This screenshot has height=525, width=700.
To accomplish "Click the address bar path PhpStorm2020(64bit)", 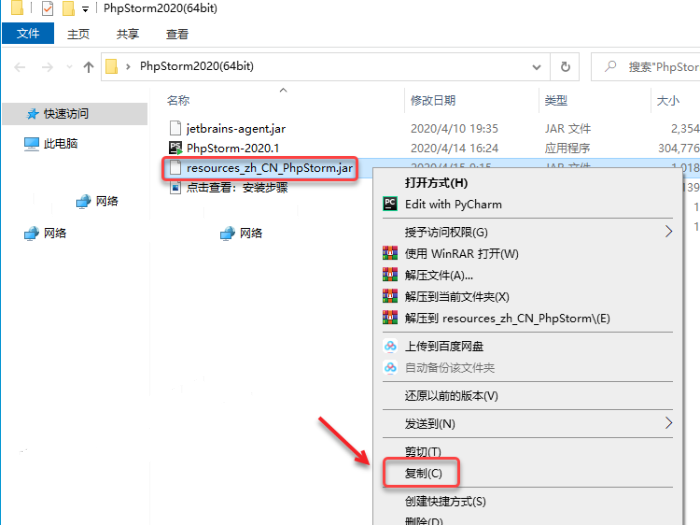I will [197, 66].
